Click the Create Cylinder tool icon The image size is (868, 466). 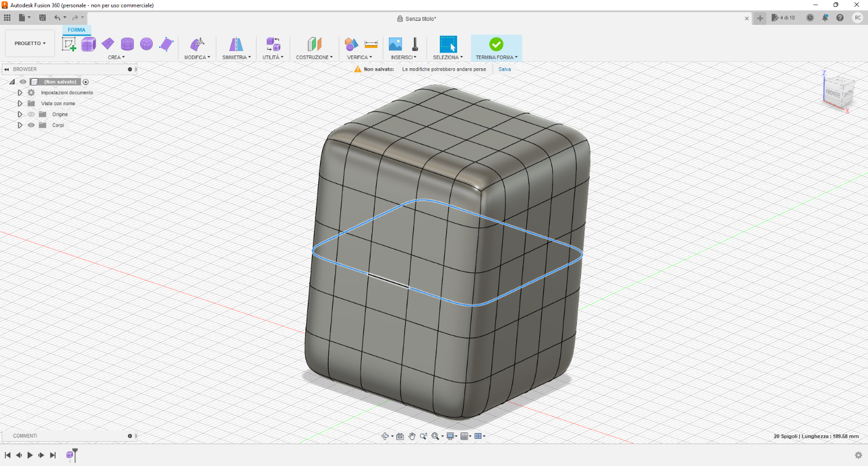pyautogui.click(x=127, y=44)
